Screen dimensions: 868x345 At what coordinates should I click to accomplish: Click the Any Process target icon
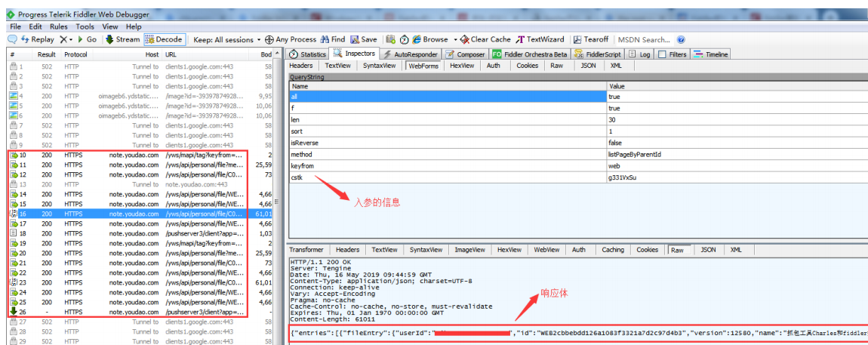[269, 39]
